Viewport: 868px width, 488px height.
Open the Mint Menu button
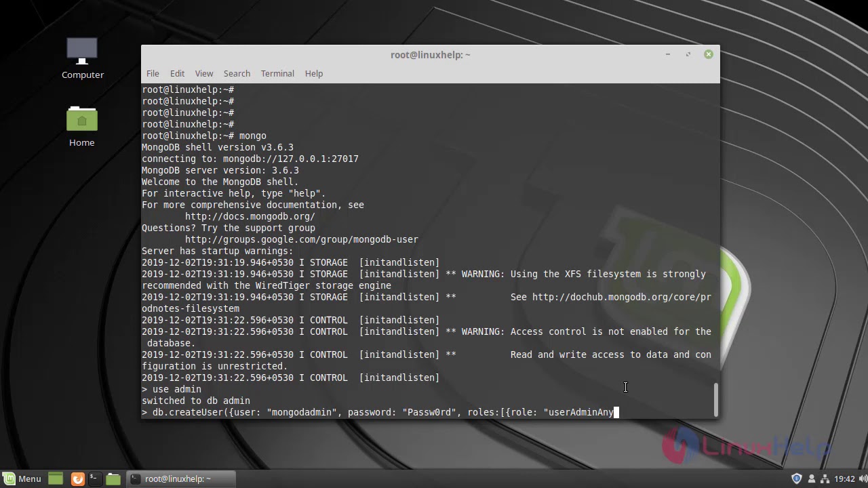pos(23,479)
